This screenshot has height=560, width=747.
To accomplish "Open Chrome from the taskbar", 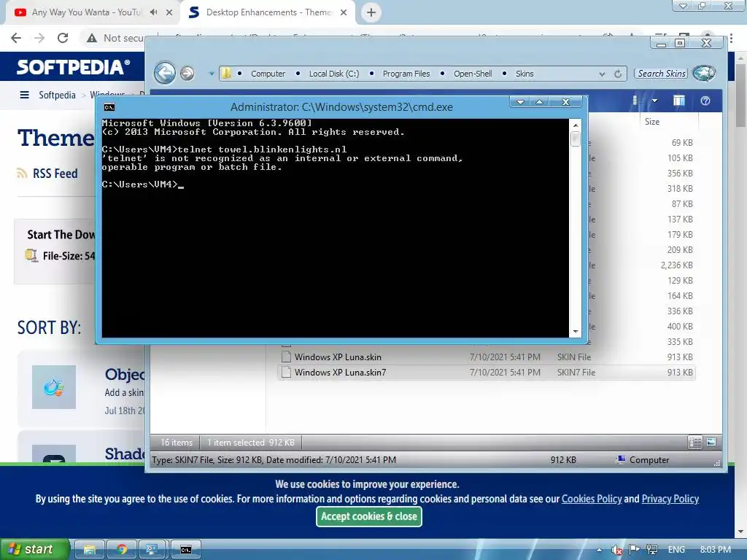I will point(122,550).
